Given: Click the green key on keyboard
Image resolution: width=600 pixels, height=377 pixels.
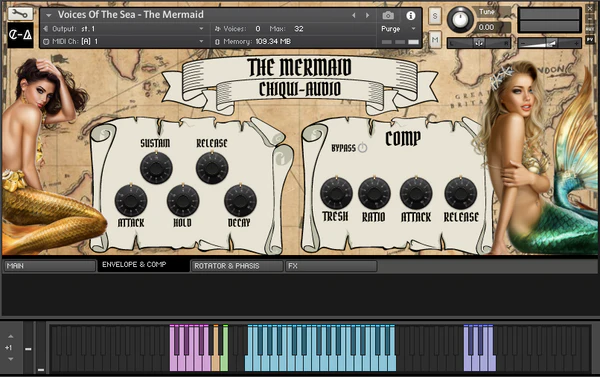Looking at the screenshot, I should pos(225,348).
